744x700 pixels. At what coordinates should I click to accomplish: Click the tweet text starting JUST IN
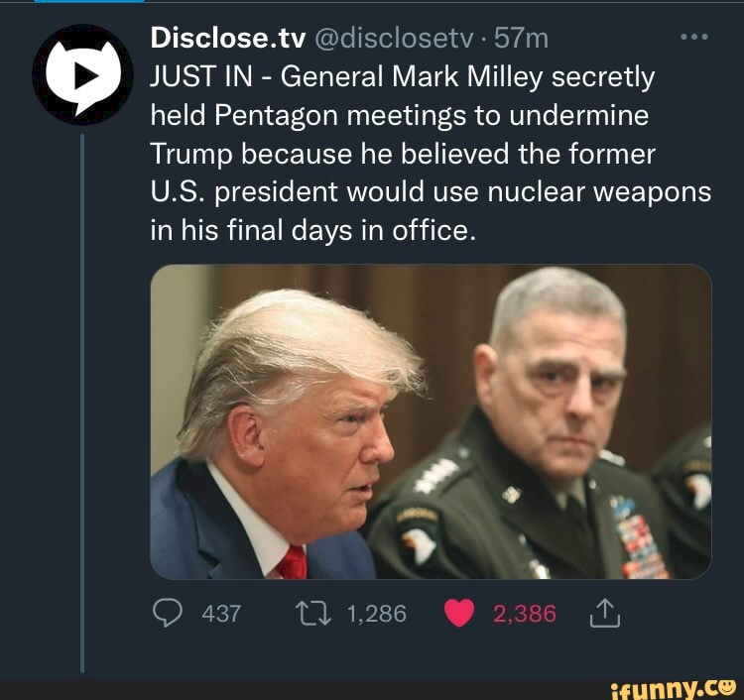click(431, 153)
